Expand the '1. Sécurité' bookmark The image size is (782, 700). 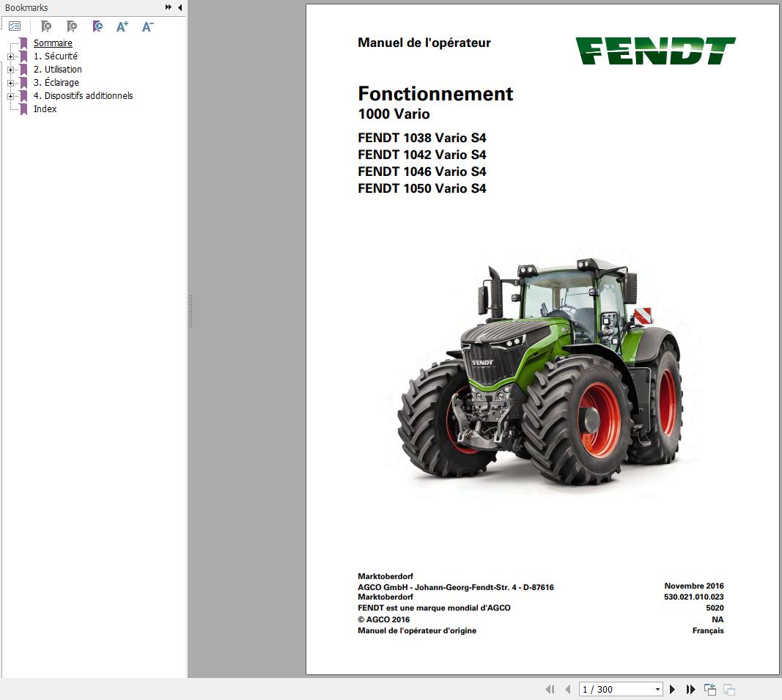[x=10, y=56]
